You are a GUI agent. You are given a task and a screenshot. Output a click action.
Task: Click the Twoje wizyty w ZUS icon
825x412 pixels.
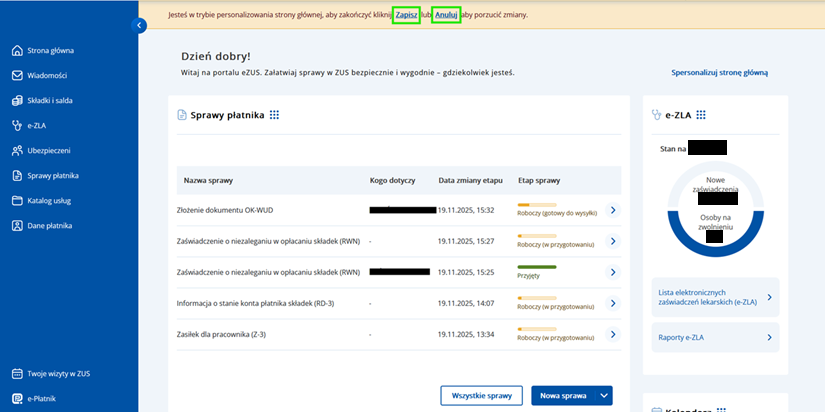coord(17,374)
